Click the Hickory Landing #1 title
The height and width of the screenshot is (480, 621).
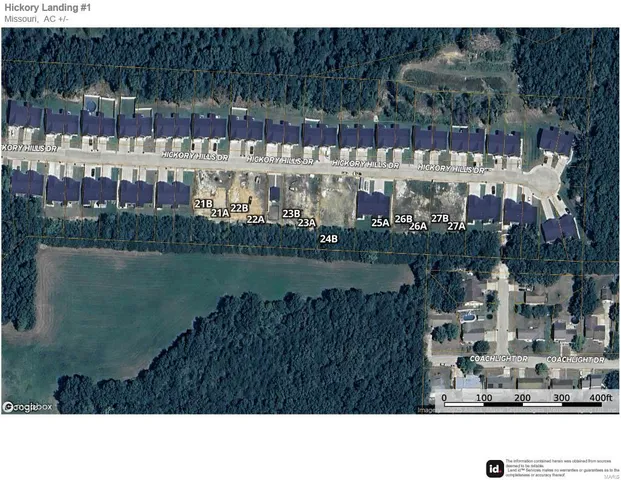click(x=46, y=7)
